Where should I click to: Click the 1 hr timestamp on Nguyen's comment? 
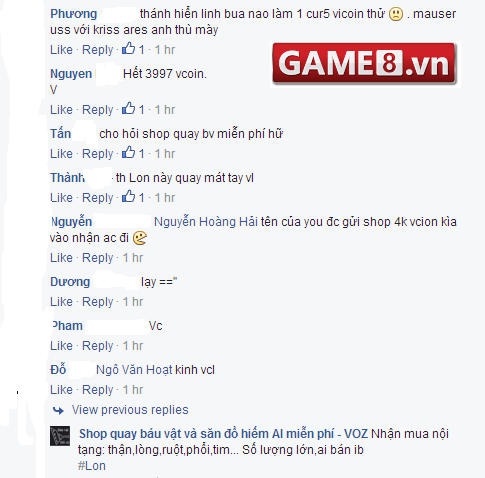165,110
